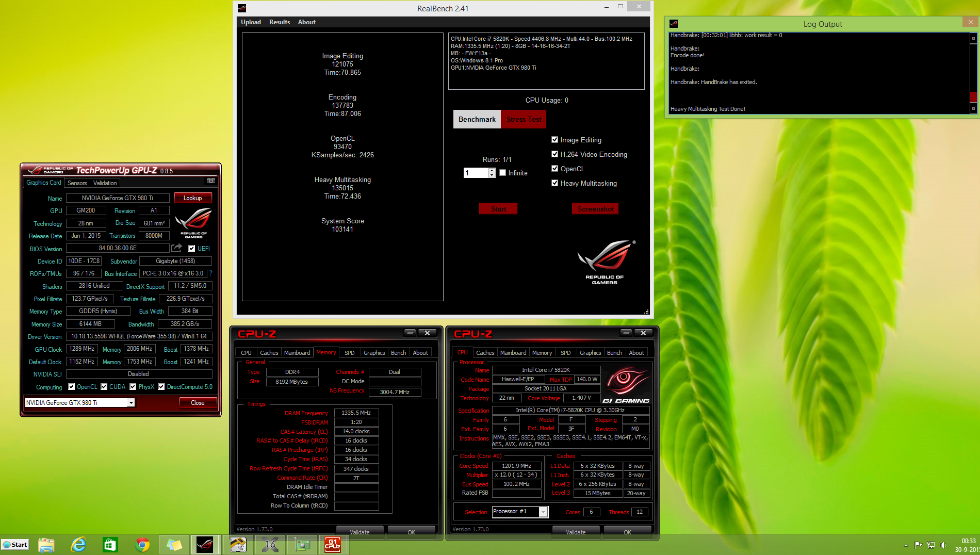Viewport: 980px width, 555px height.
Task: Click the BIOS Version 84.00.36.00.6E field
Action: click(x=118, y=248)
